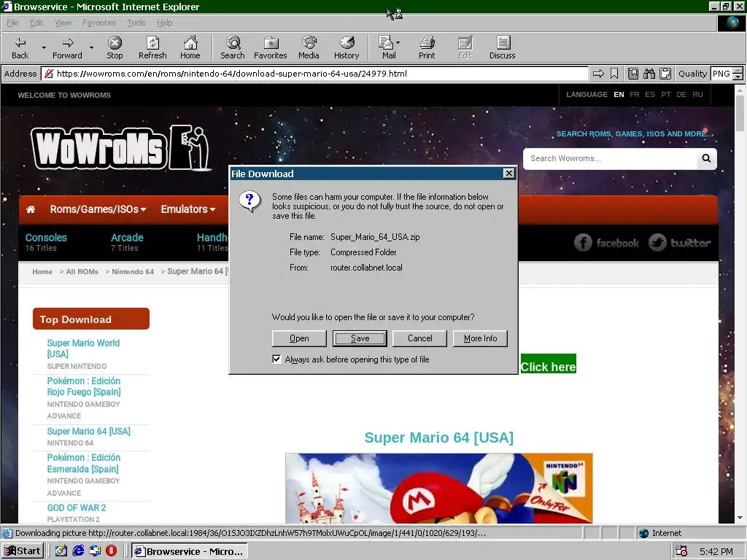Click the binoculars find icon

point(649,74)
